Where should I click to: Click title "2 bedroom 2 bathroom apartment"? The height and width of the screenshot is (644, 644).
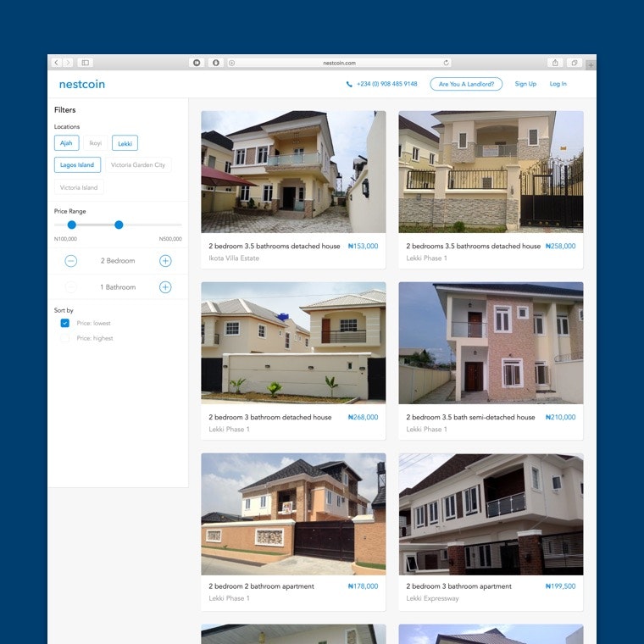tap(261, 586)
